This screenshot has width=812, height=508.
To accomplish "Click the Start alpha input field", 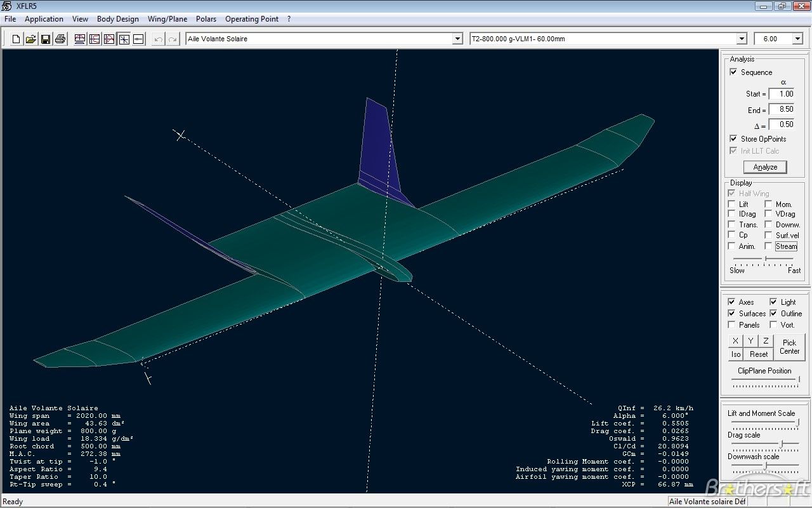I will pyautogui.click(x=782, y=94).
